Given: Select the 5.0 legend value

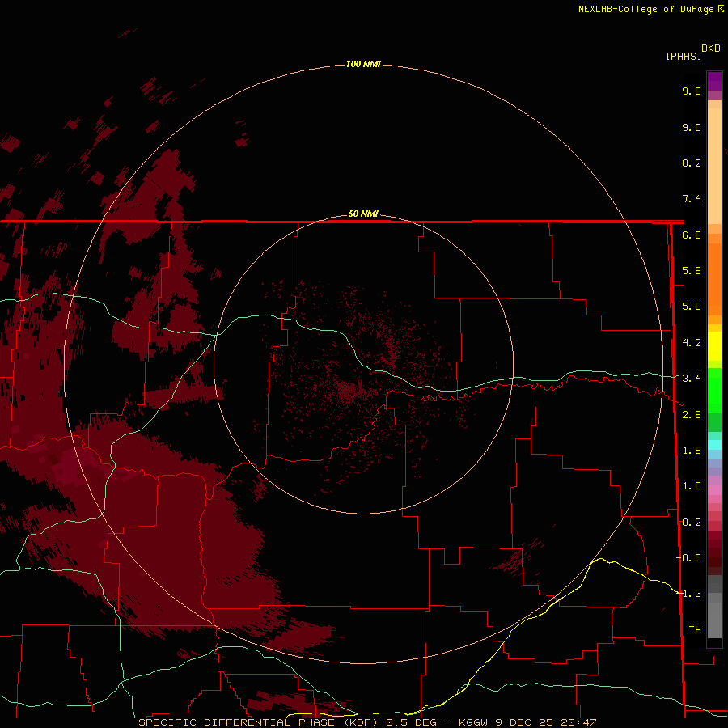Looking at the screenshot, I should click(692, 307).
